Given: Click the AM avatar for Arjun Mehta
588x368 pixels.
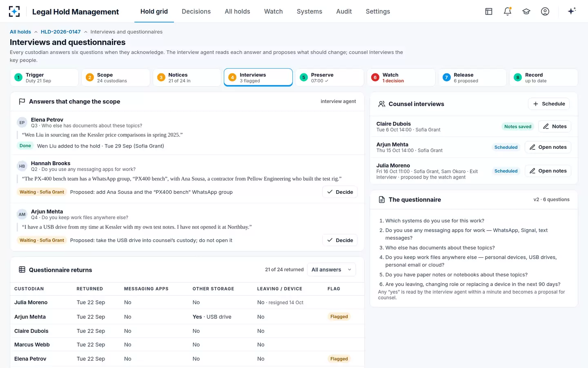Looking at the screenshot, I should tap(22, 215).
